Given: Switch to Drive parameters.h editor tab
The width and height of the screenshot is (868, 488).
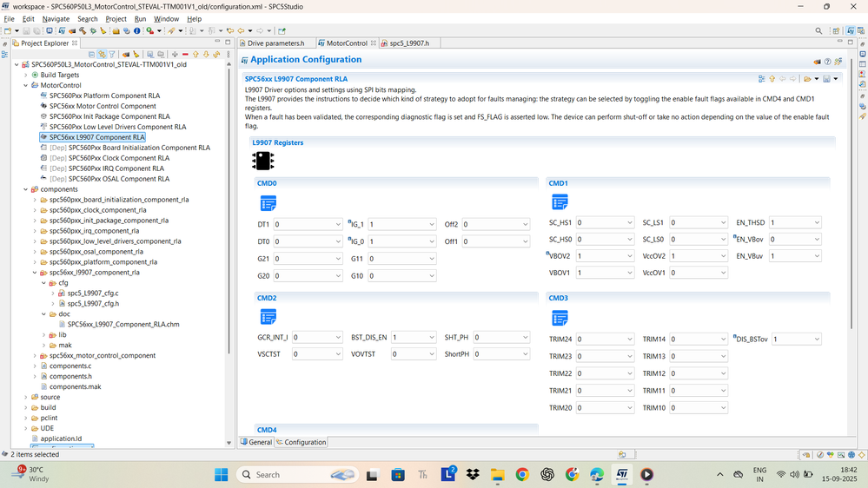Looking at the screenshot, I should point(275,43).
